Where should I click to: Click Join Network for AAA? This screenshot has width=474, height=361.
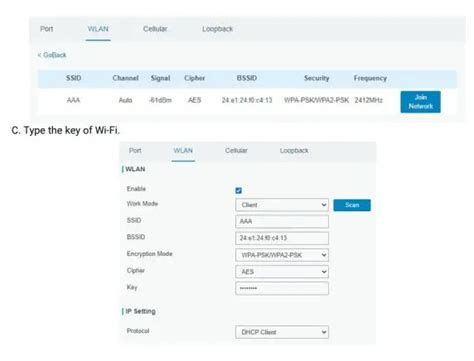coord(420,102)
